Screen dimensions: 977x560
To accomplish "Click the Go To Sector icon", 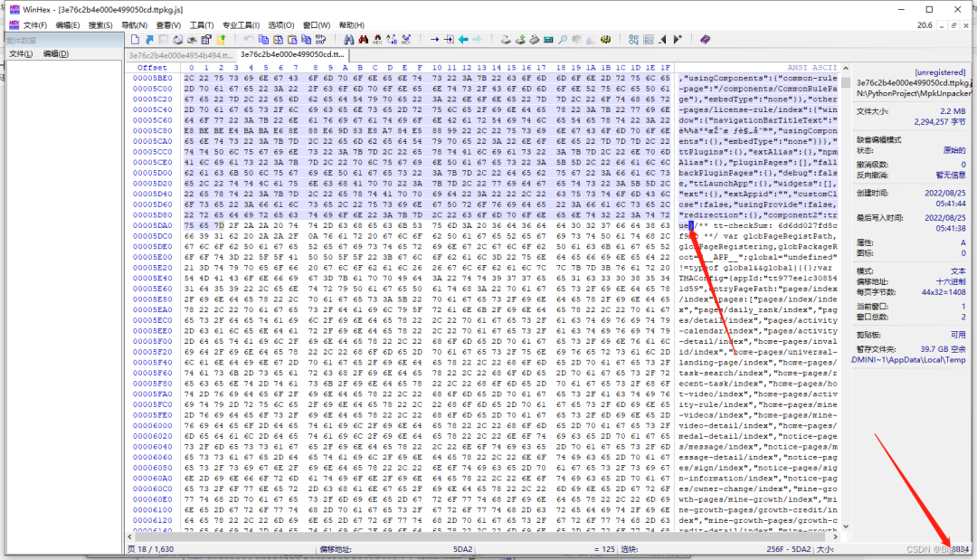I will click(449, 39).
